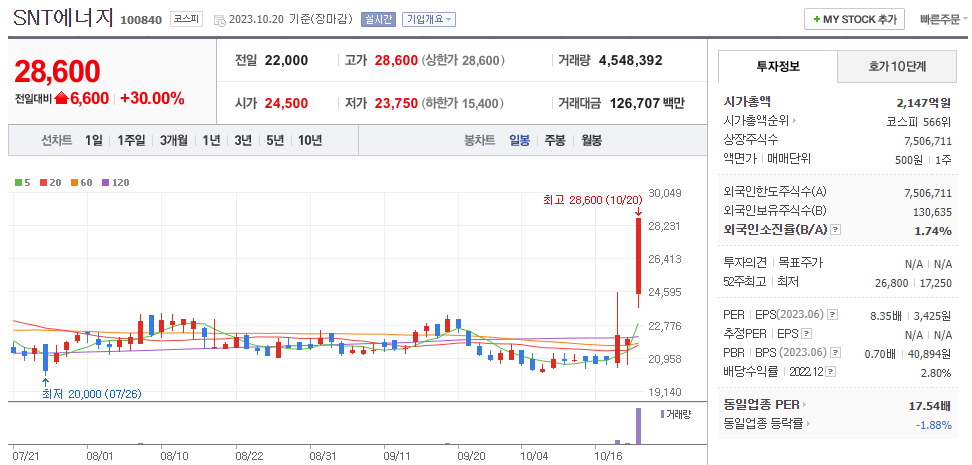Click the 시가총액 2,147억원 value
Image resolution: width=972 pixels, height=465 pixels.
click(x=924, y=103)
